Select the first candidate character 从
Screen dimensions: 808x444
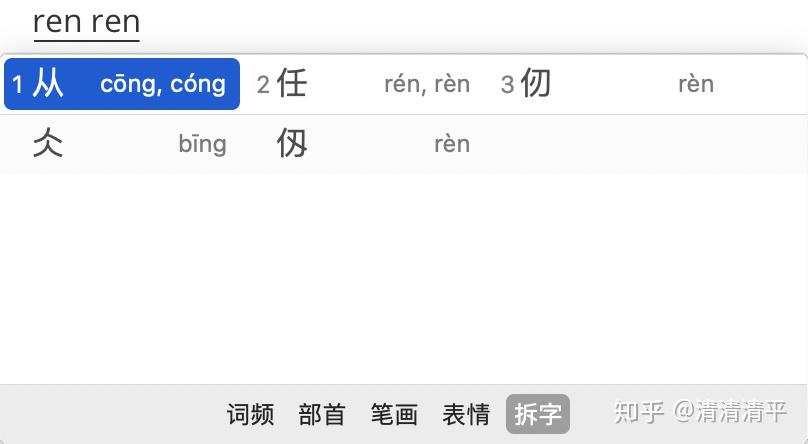click(x=48, y=84)
